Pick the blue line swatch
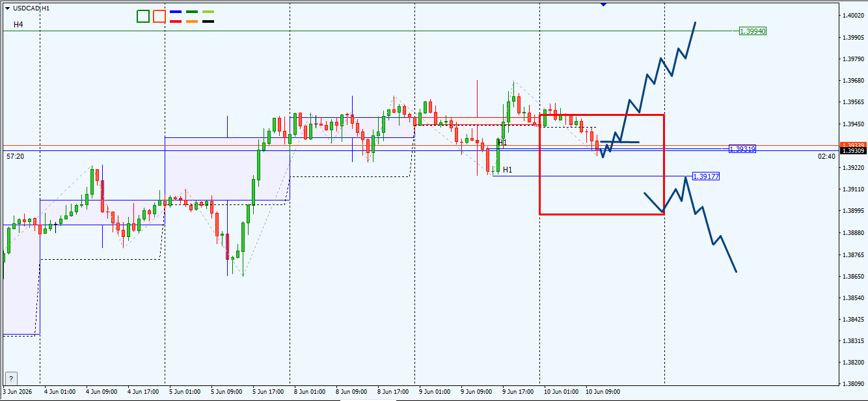The height and width of the screenshot is (401, 868). (x=176, y=12)
